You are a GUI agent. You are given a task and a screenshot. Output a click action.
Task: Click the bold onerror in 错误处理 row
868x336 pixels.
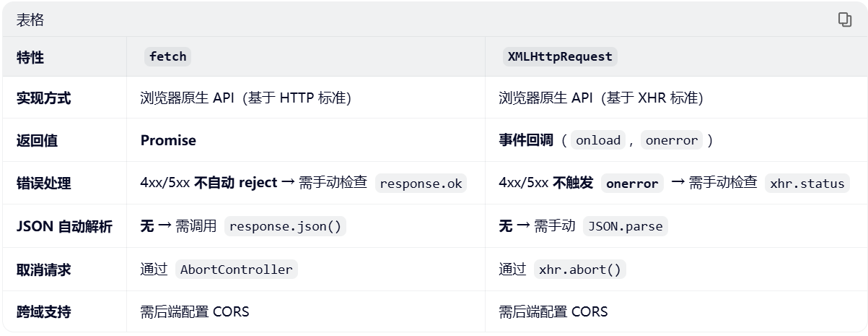632,184
